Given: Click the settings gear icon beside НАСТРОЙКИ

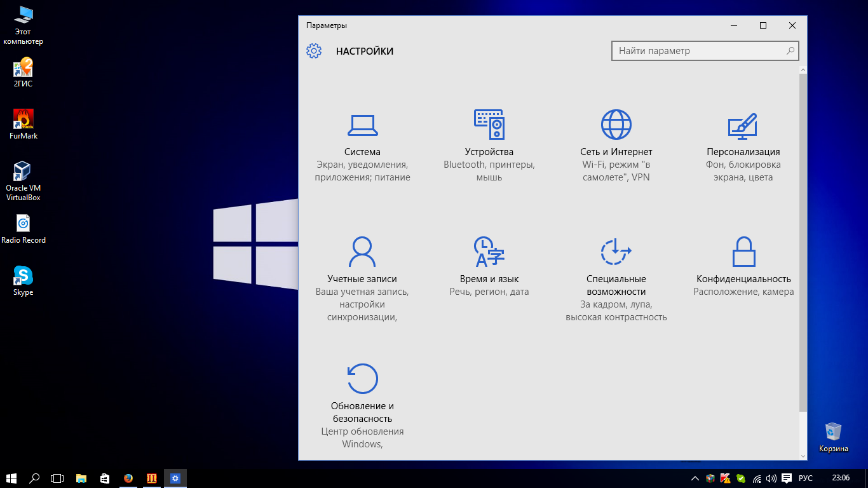Looking at the screenshot, I should pos(314,51).
